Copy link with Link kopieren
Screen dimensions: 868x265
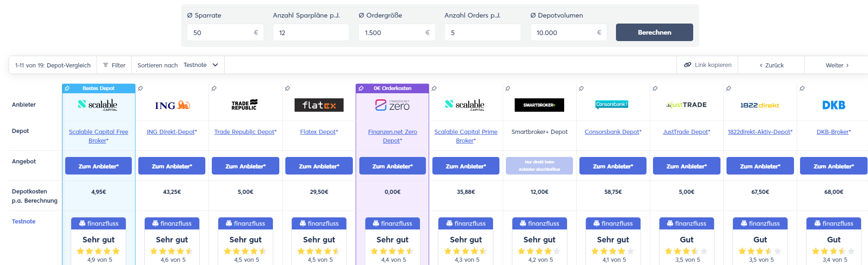point(708,65)
